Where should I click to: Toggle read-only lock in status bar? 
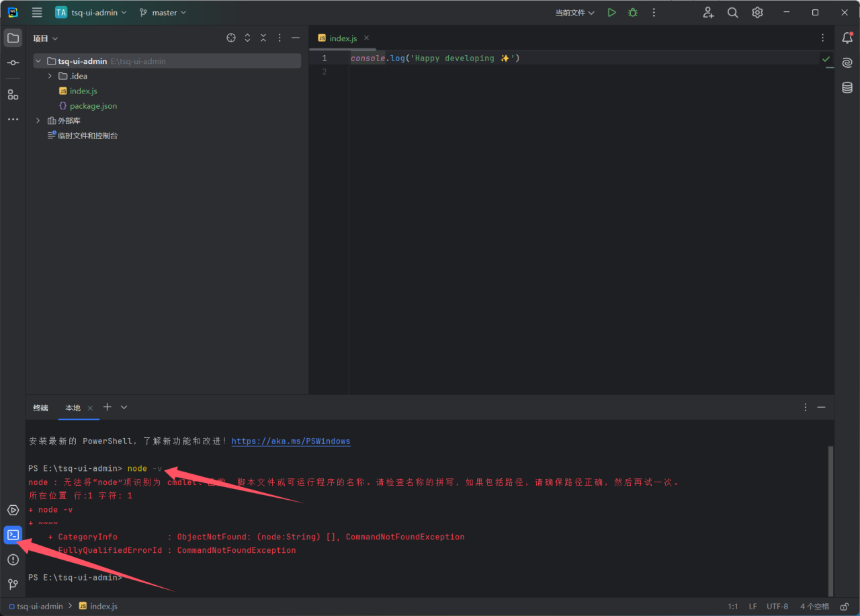[x=845, y=607]
